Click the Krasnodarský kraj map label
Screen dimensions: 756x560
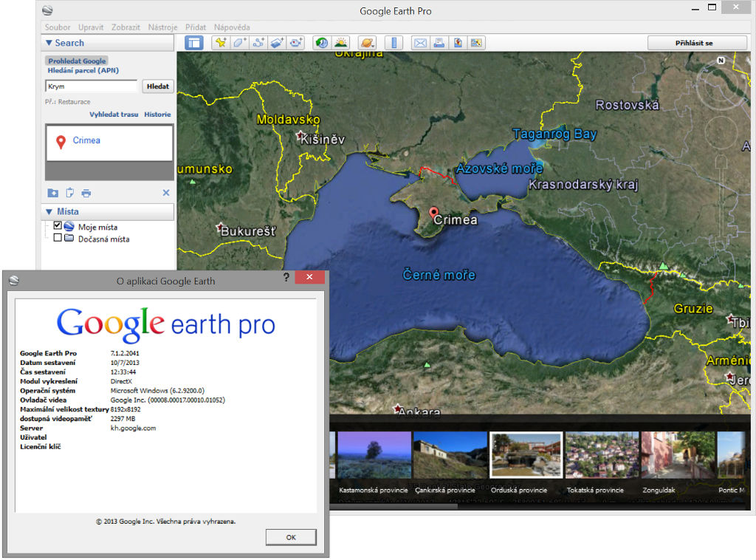tap(583, 184)
